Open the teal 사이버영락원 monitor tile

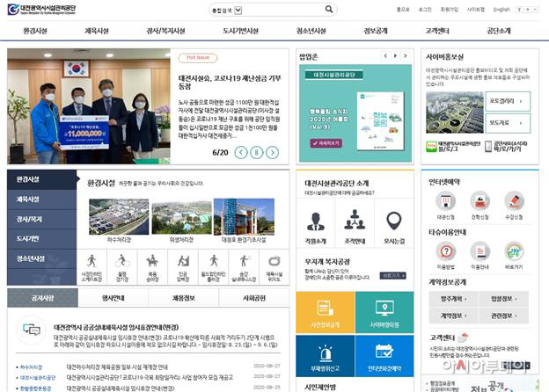[384, 313]
